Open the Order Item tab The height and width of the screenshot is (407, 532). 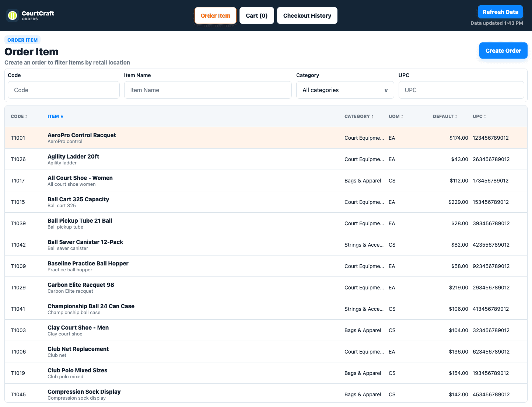tap(216, 15)
